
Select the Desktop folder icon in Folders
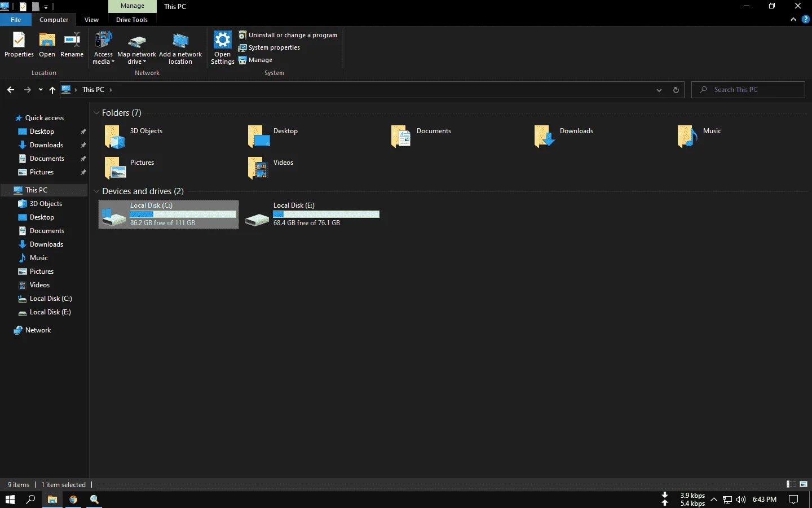[x=259, y=137]
